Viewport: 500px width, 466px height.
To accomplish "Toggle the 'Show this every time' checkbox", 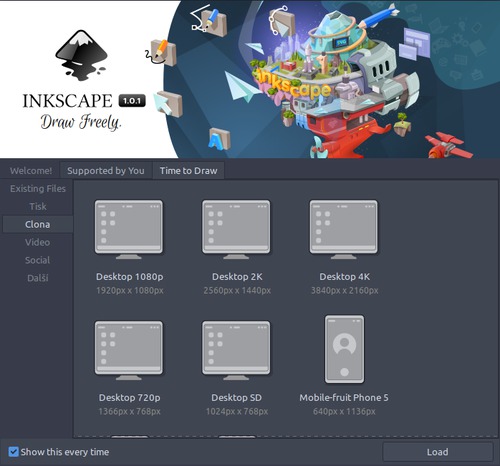I will pos(13,452).
